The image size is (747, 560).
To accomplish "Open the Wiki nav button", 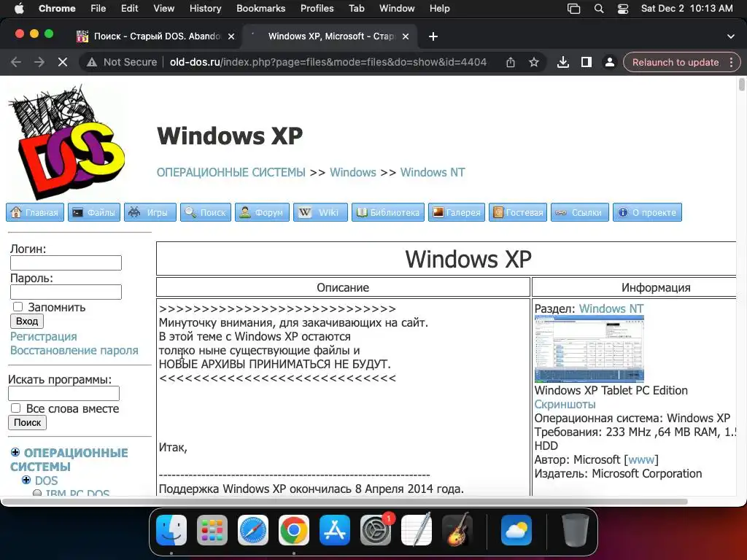I will (x=320, y=212).
